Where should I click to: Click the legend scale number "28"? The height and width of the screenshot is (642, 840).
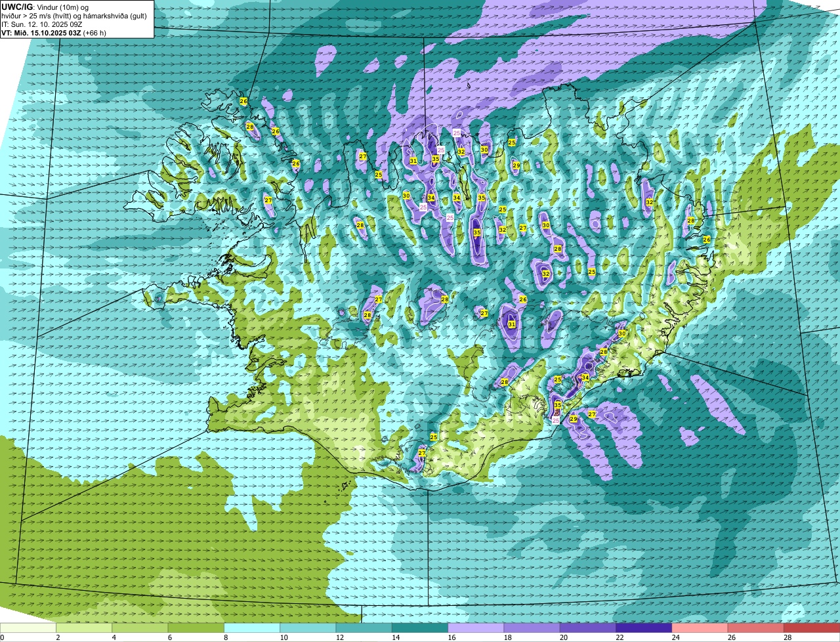(x=787, y=637)
